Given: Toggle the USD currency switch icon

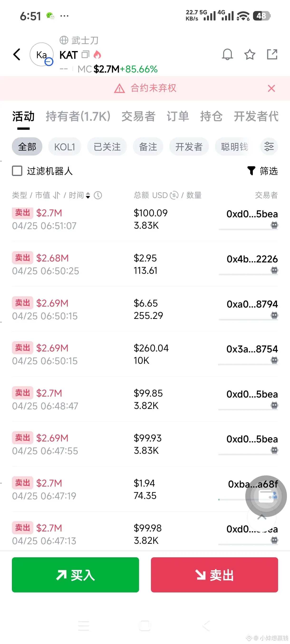Looking at the screenshot, I should pos(174,195).
